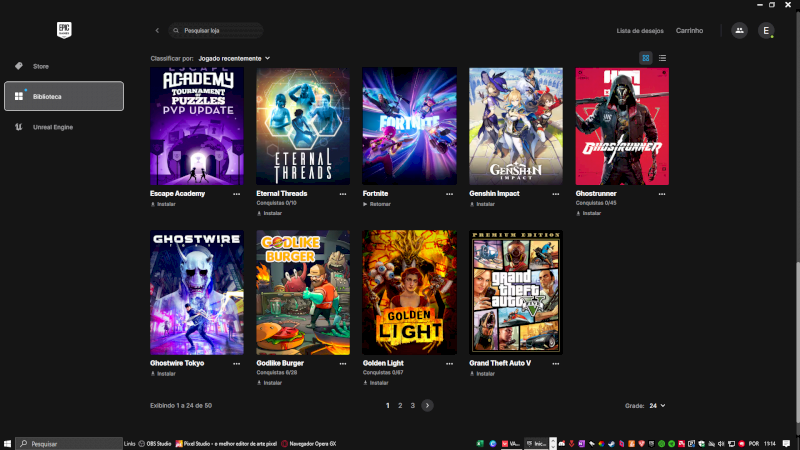Go to next page arrow
Viewport: 800px width, 450px height.
click(x=427, y=405)
